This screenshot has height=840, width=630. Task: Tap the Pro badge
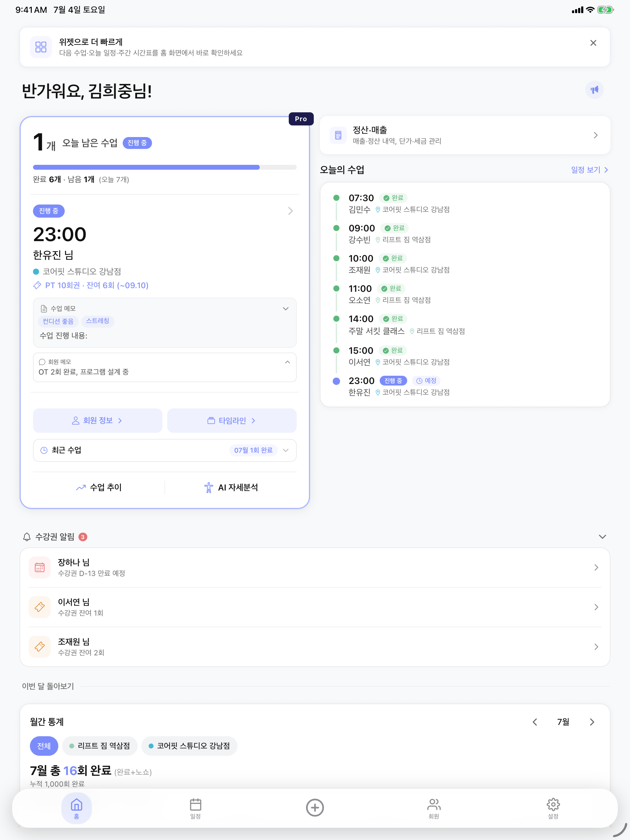301,119
